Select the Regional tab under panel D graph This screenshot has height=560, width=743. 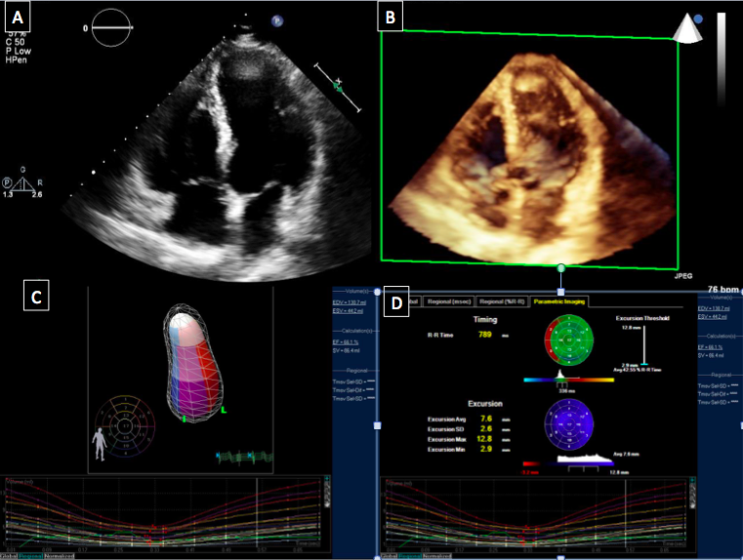point(411,556)
